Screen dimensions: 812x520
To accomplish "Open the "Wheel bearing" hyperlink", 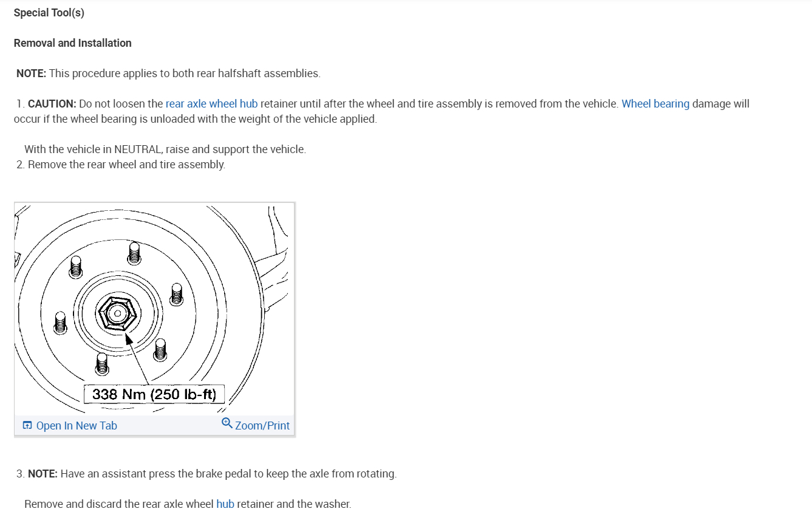I will pos(655,104).
